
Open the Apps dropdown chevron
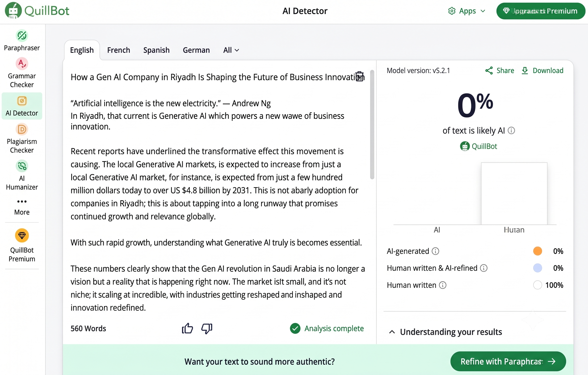[x=483, y=11]
